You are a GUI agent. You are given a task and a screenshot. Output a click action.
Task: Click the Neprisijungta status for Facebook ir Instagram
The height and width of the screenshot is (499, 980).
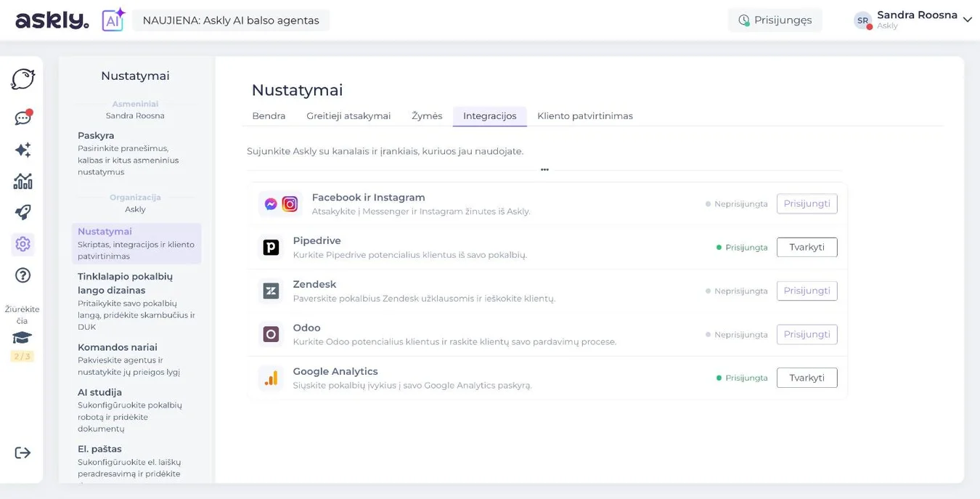point(736,204)
